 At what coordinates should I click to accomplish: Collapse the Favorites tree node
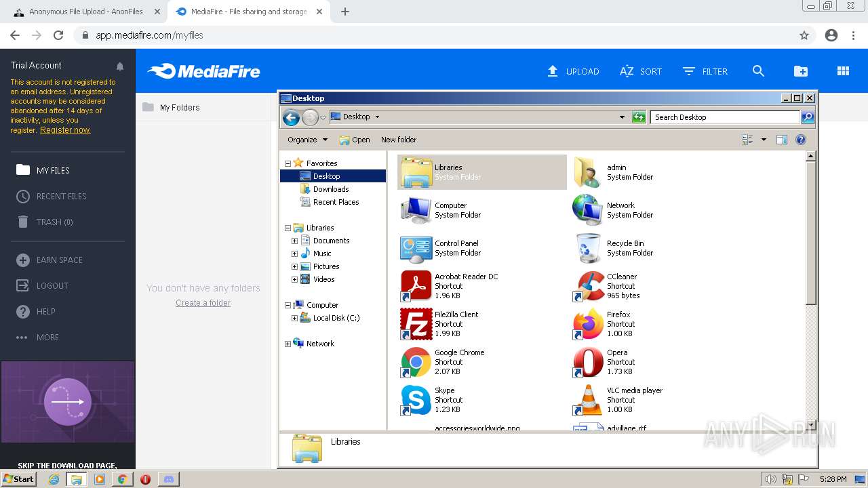click(x=288, y=163)
